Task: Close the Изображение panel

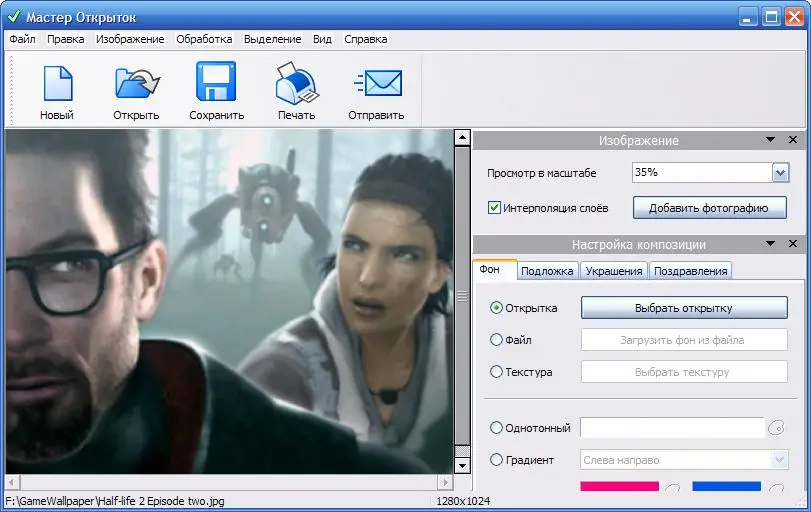Action: (792, 140)
